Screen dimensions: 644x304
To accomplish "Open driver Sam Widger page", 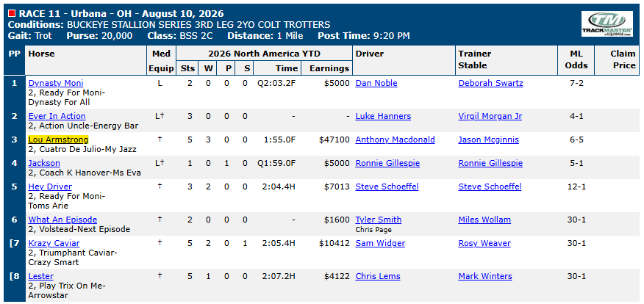I will click(380, 243).
